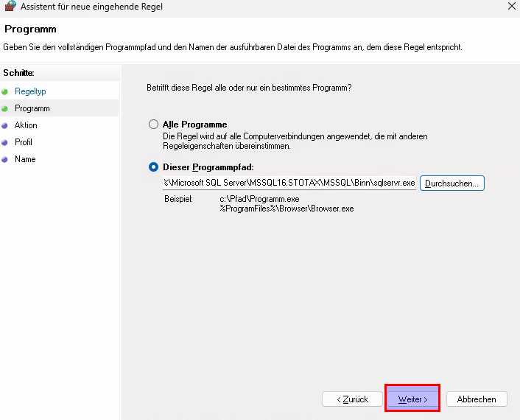Select the Programm step label in sidebar
The image size is (520, 420).
32,108
